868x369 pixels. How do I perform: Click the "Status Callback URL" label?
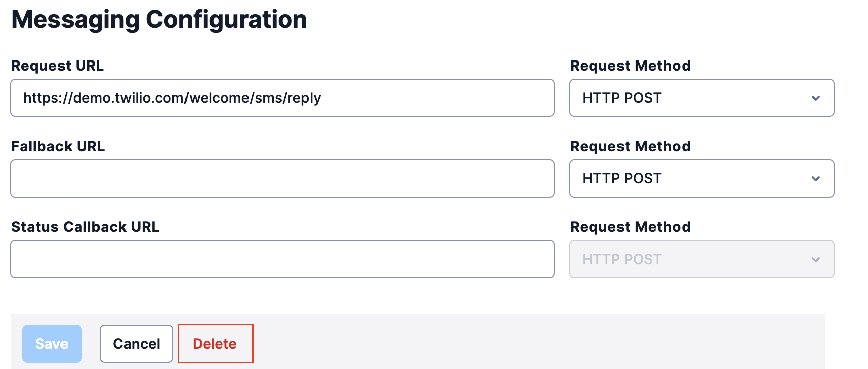click(85, 227)
